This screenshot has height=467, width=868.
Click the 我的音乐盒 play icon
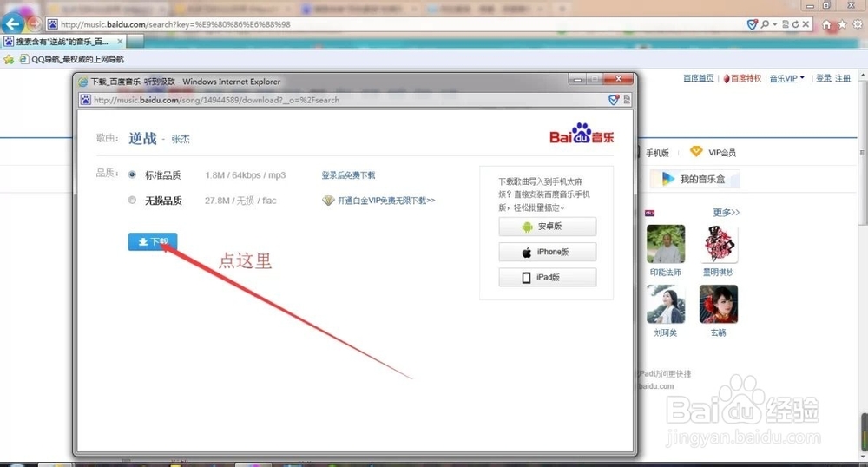point(667,179)
